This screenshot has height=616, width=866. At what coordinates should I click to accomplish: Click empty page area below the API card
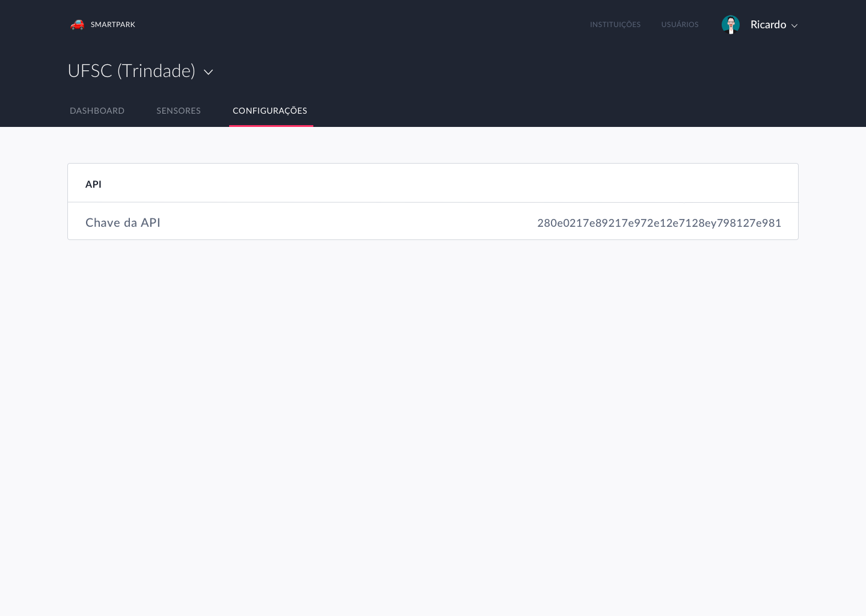pyautogui.click(x=433, y=421)
